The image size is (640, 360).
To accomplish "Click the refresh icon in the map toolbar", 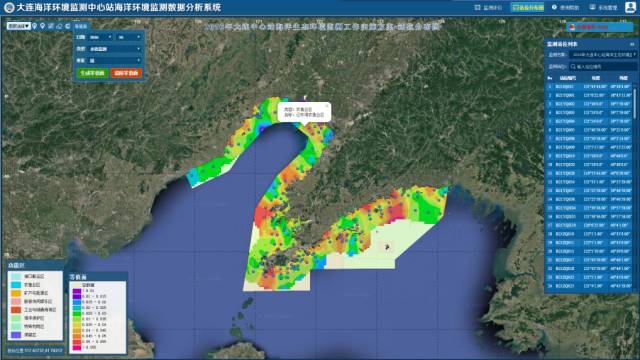I will 68,26.
